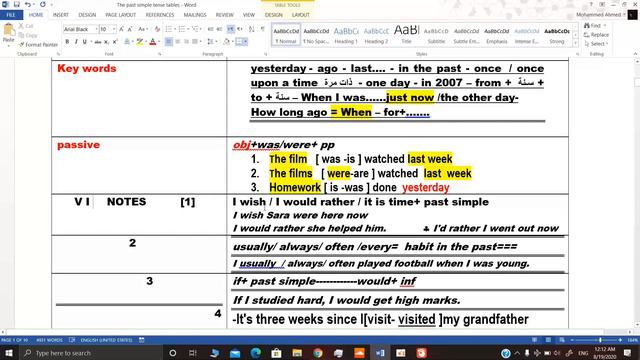Move the zoom slider handle

click(x=600, y=340)
